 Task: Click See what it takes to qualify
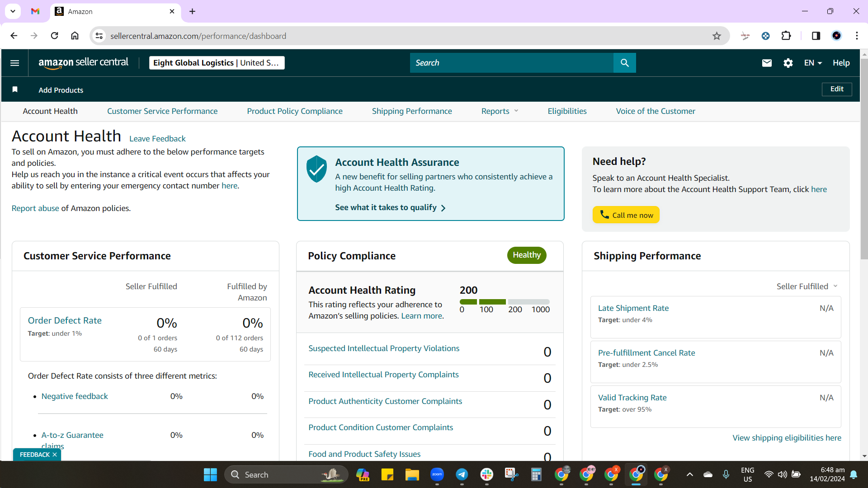[390, 207]
